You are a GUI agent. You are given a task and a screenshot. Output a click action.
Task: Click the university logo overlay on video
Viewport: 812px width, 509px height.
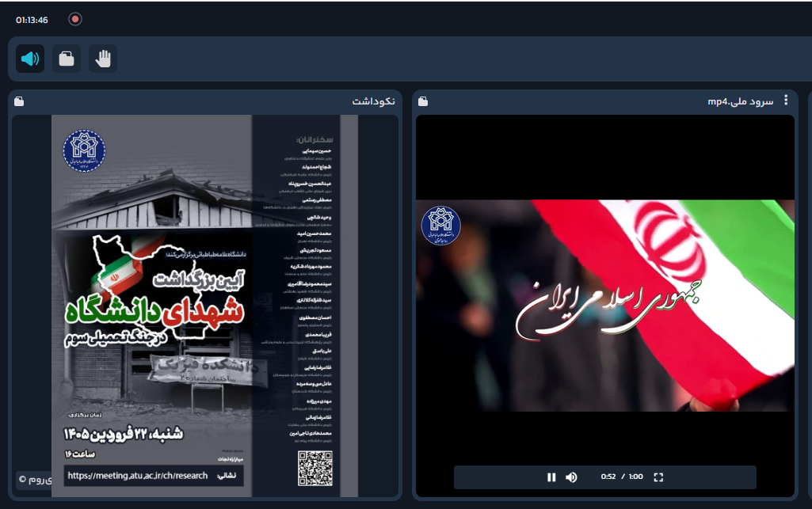440,226
